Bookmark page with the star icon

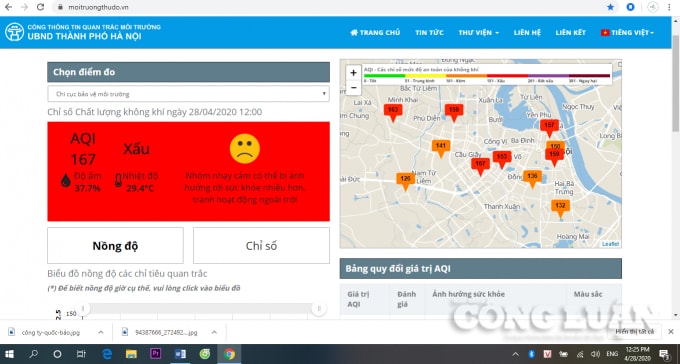(611, 7)
